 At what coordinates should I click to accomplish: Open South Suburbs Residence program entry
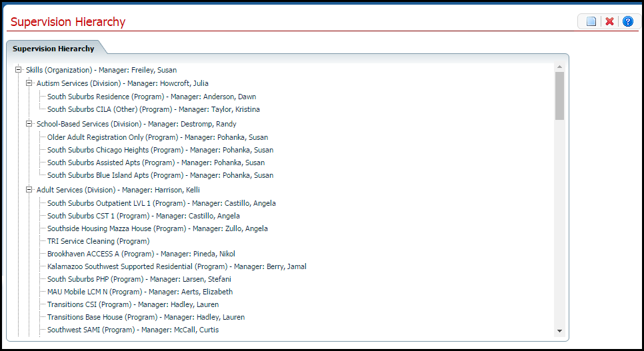pos(151,97)
